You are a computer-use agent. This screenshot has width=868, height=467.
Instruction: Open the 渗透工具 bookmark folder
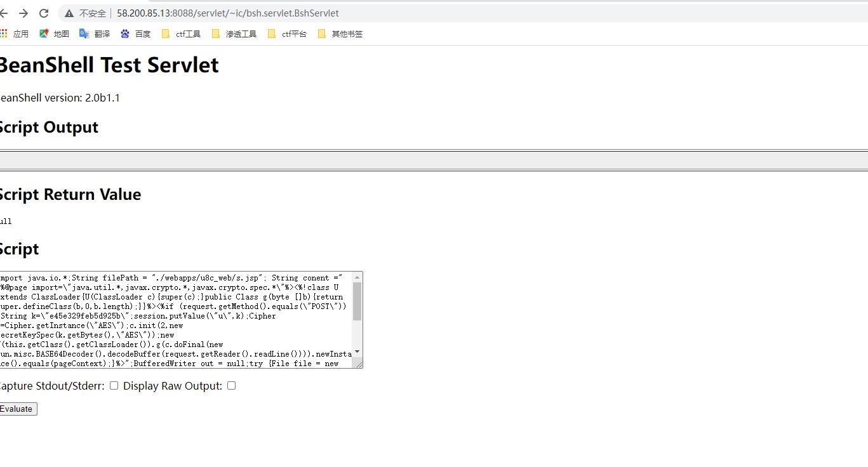[x=234, y=34]
